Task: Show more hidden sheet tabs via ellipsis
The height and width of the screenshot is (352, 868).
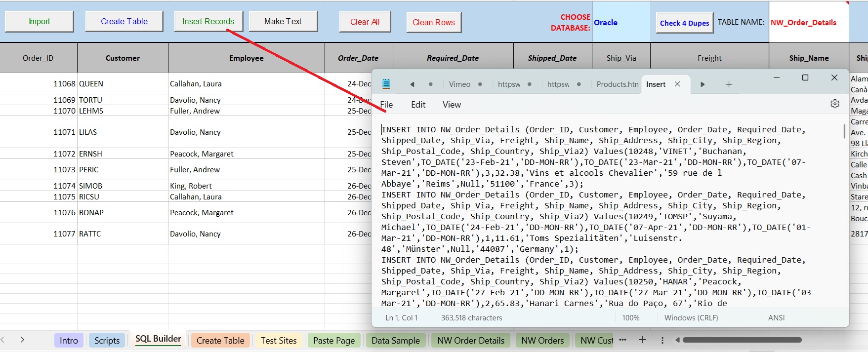Action: 623,340
